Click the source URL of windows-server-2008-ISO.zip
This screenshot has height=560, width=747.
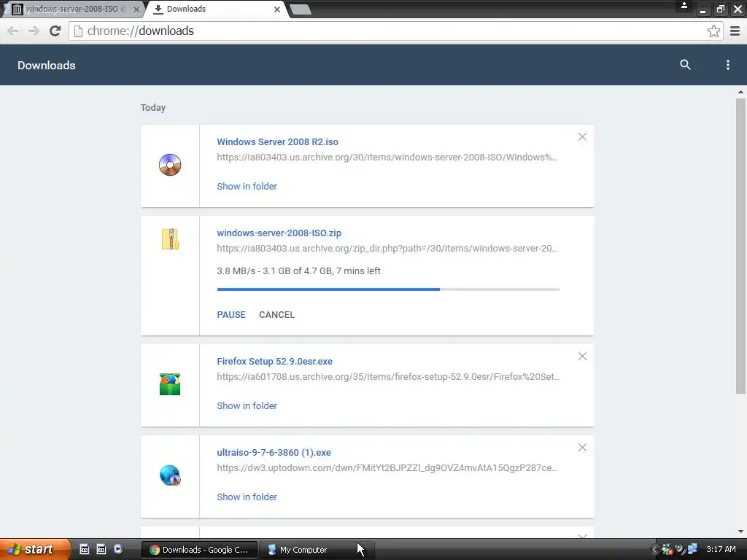[x=387, y=248]
